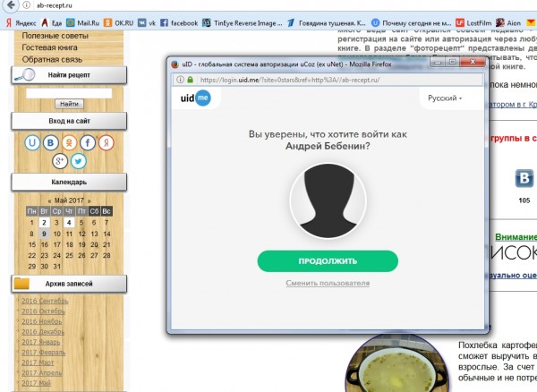Open the Полезные советы menu item
Screen dimensions: 537x392
click(x=55, y=36)
